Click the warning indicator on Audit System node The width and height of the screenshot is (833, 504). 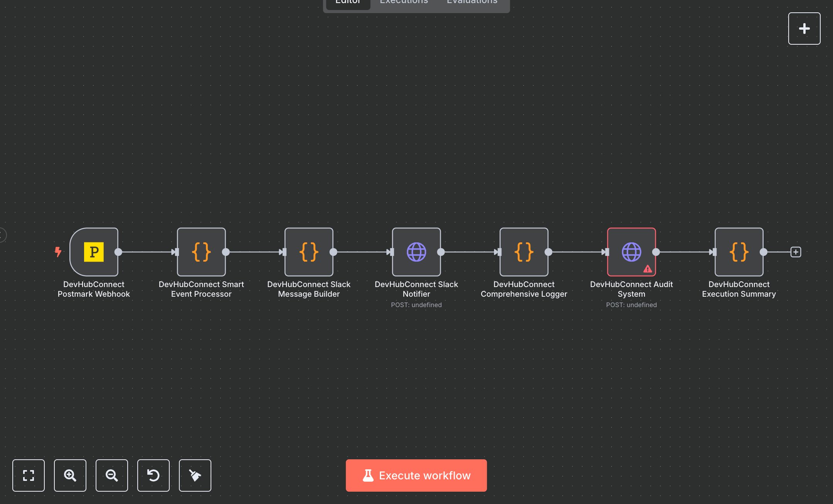pyautogui.click(x=648, y=269)
